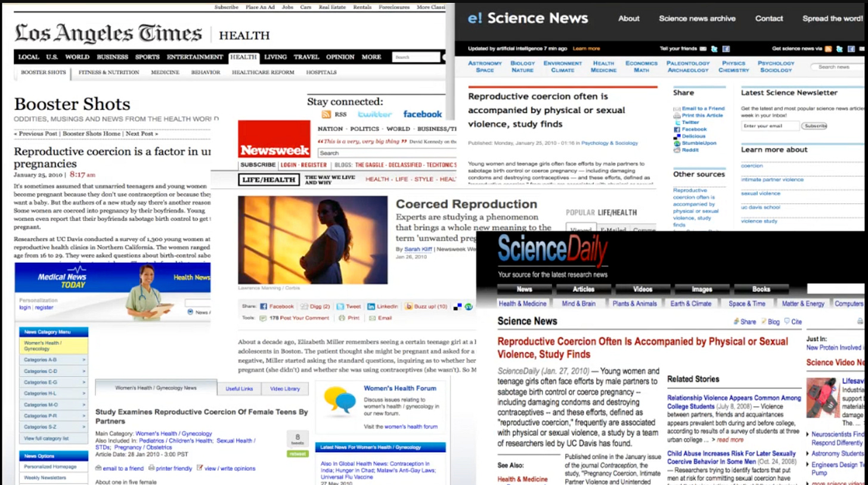This screenshot has width=868, height=485.
Task: Expand Categories P-R in Medical News Today
Action: tap(54, 416)
